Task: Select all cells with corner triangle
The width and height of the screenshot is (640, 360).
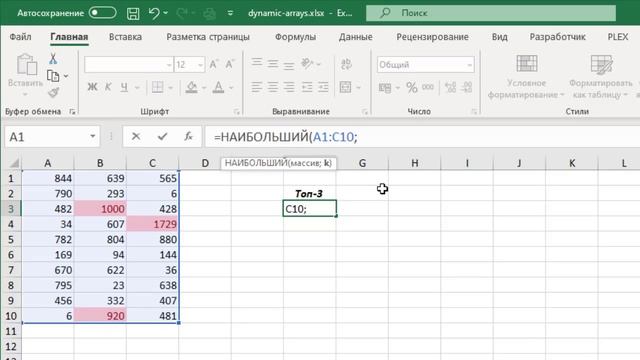Action: 14,163
